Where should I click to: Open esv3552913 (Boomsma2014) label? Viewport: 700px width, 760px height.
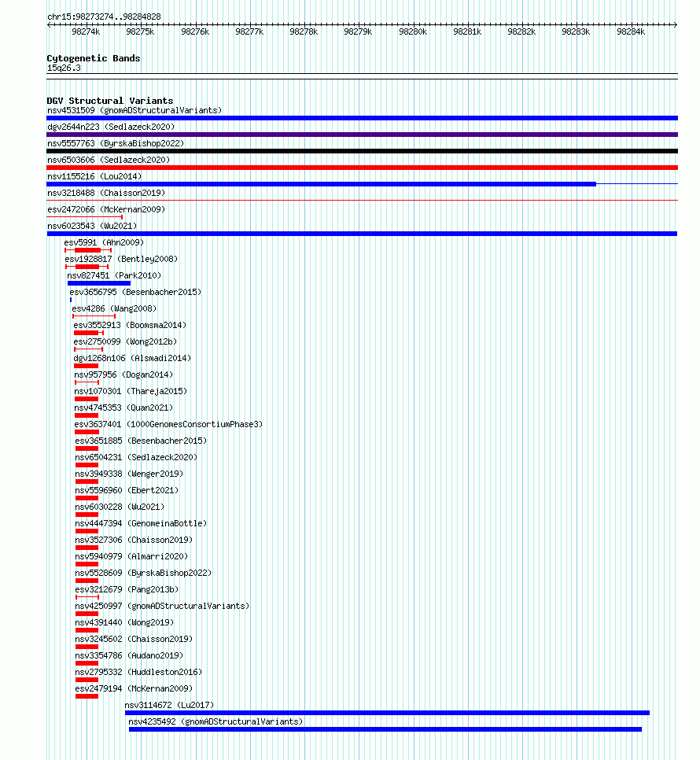tap(130, 325)
